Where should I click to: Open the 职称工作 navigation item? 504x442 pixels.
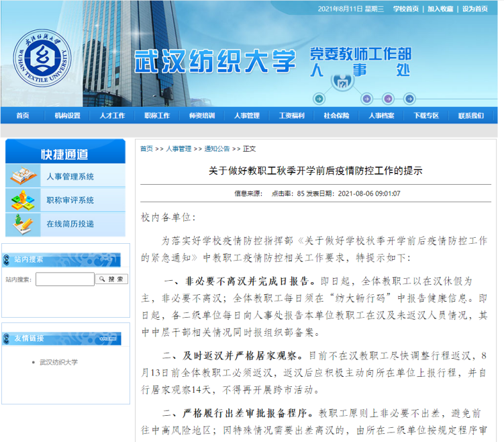[157, 116]
